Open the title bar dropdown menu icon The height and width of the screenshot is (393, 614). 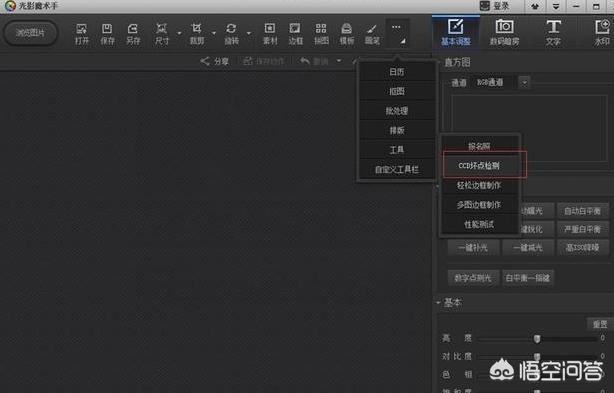[556, 6]
